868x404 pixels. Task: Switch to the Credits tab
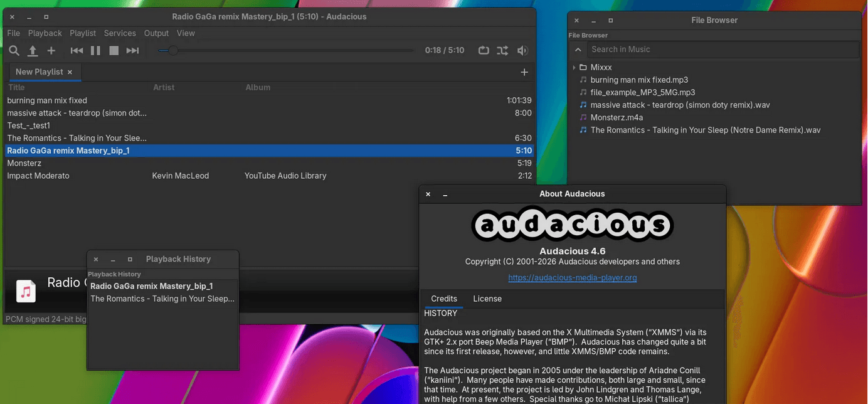(x=444, y=299)
